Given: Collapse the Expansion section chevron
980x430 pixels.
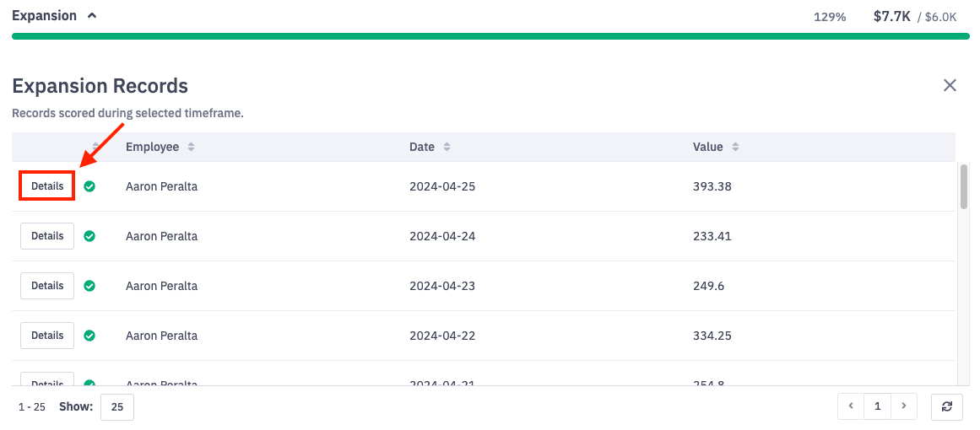Looking at the screenshot, I should point(92,16).
